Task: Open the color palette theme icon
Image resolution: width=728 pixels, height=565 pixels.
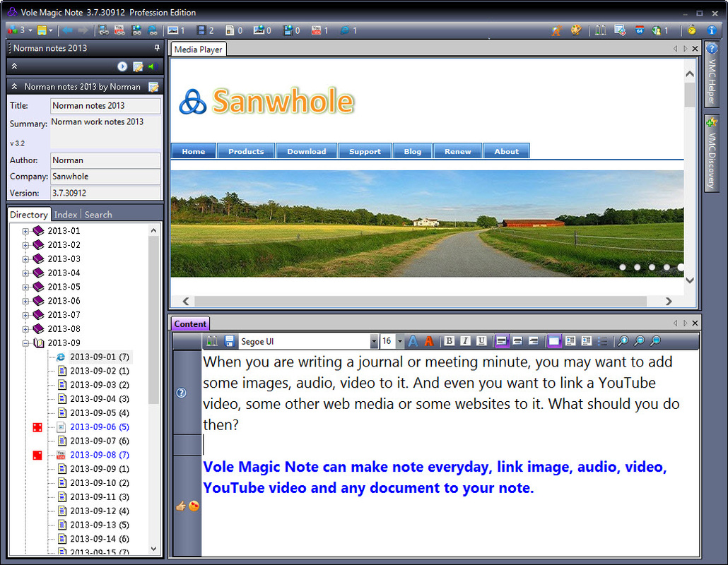Action: click(576, 30)
